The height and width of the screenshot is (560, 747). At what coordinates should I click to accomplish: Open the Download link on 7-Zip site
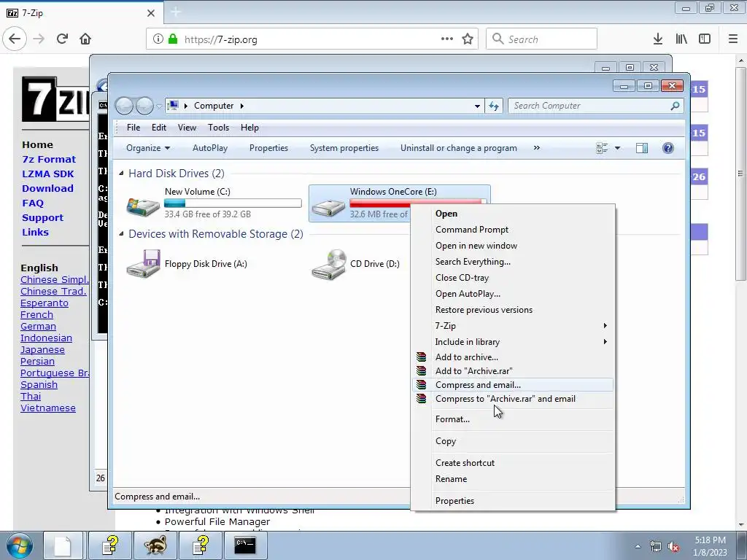pyautogui.click(x=47, y=189)
